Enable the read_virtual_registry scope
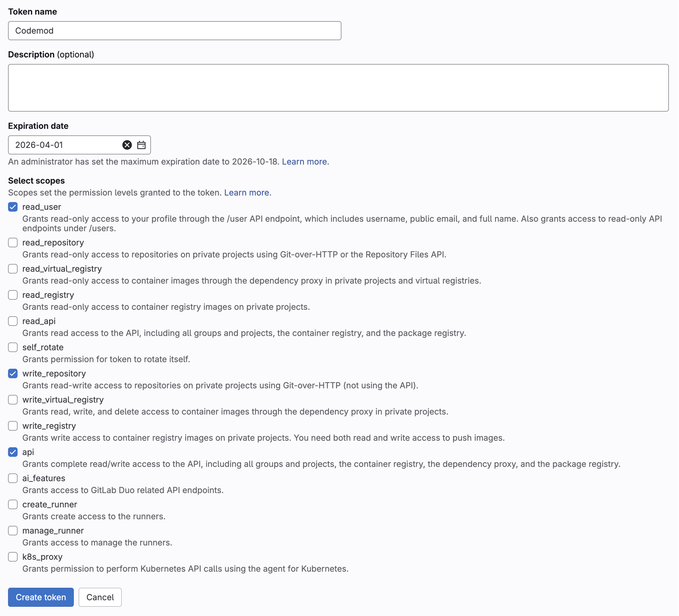 coord(13,269)
